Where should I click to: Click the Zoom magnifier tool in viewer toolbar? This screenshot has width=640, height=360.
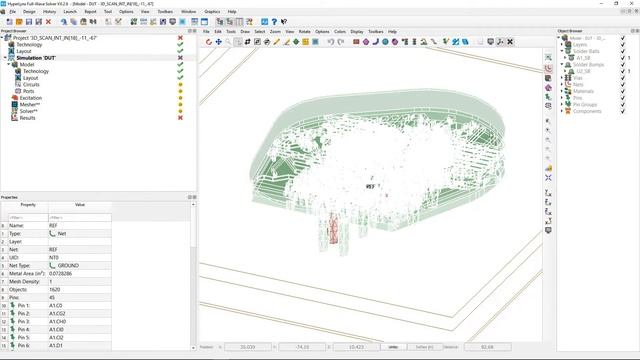click(x=228, y=42)
